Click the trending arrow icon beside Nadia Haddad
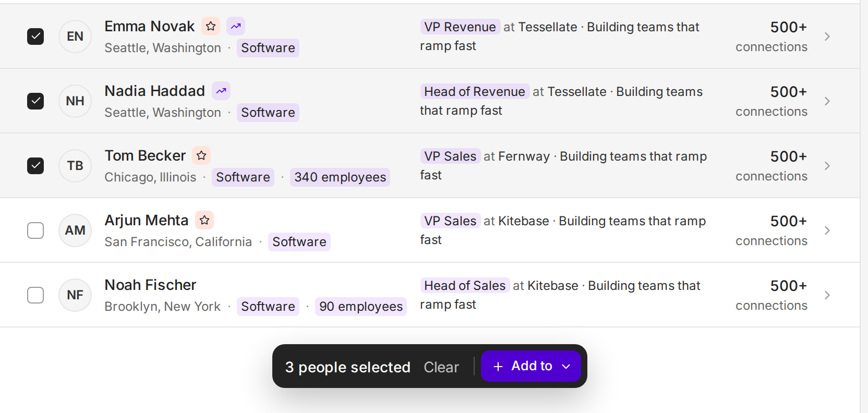The width and height of the screenshot is (868, 413). 221,91
